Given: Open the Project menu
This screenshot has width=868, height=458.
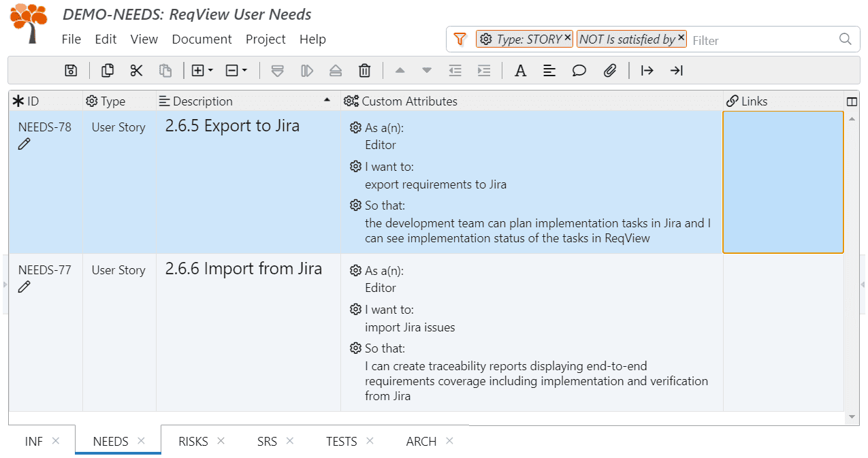Looking at the screenshot, I should 266,39.
